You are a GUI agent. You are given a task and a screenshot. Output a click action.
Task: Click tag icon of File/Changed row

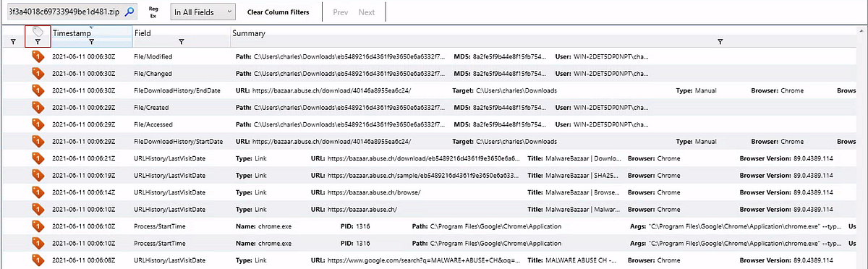(38, 73)
